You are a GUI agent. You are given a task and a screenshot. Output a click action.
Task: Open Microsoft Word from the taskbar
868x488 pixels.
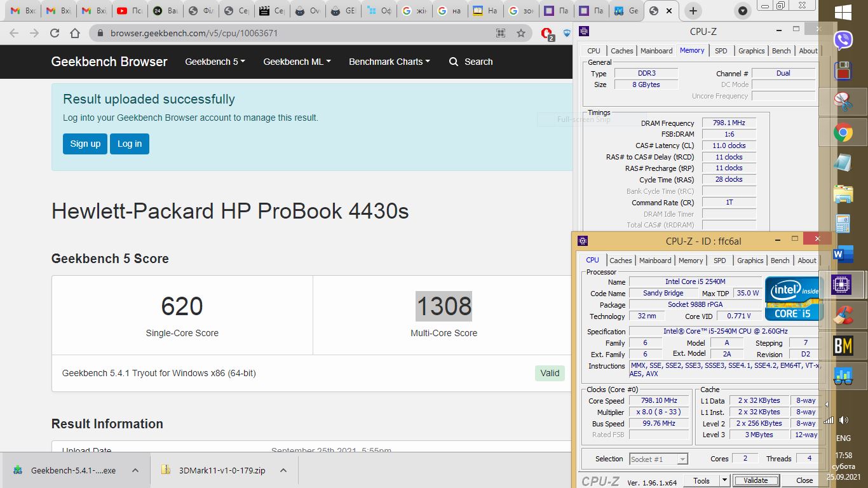click(x=843, y=255)
